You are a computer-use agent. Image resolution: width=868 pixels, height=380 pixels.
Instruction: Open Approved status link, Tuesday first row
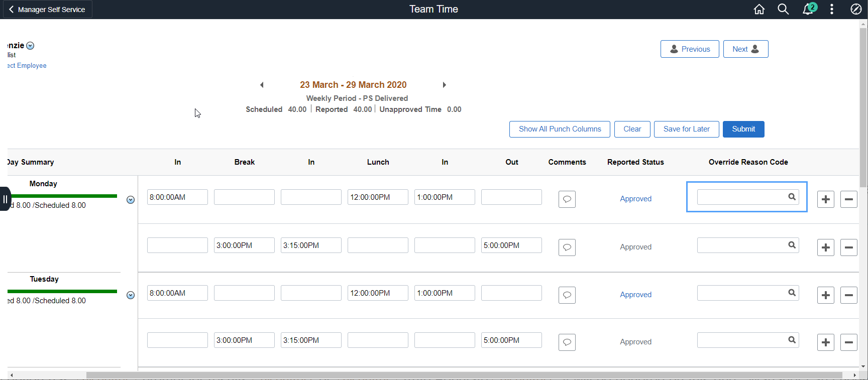(x=635, y=295)
